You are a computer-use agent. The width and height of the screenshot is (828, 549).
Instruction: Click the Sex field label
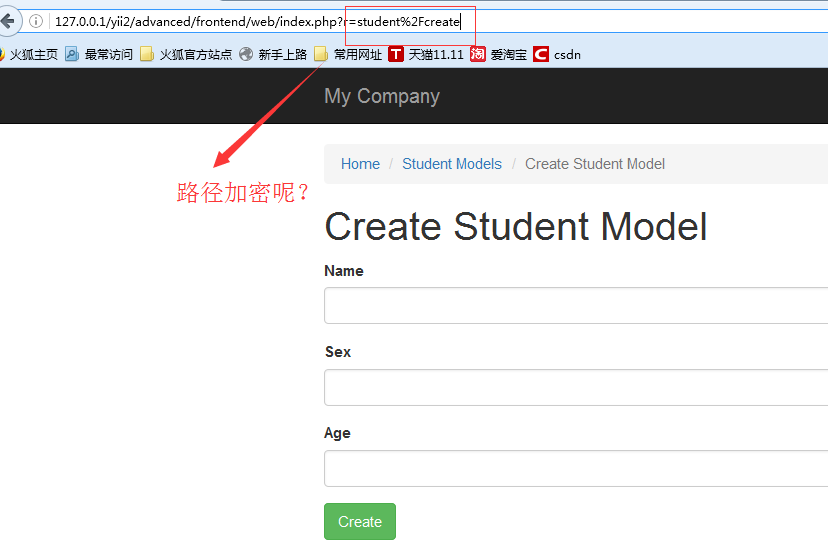coord(338,352)
